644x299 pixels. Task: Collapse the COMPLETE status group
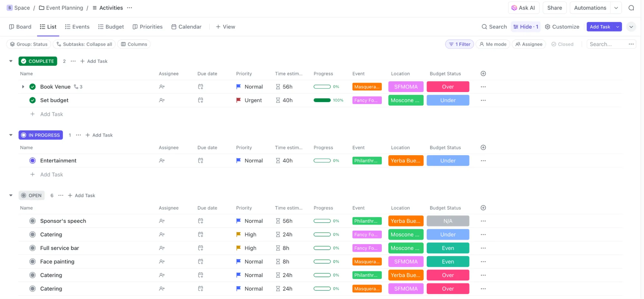click(11, 61)
